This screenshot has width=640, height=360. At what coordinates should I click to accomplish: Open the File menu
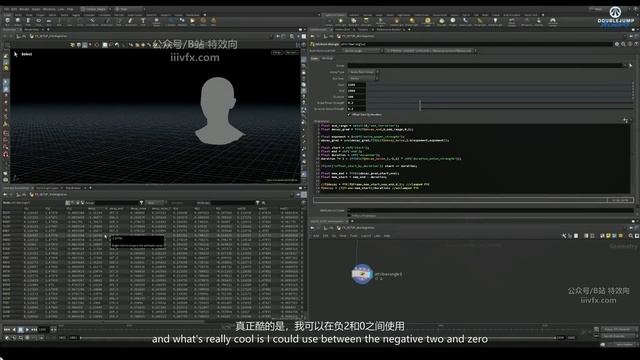(7, 9)
